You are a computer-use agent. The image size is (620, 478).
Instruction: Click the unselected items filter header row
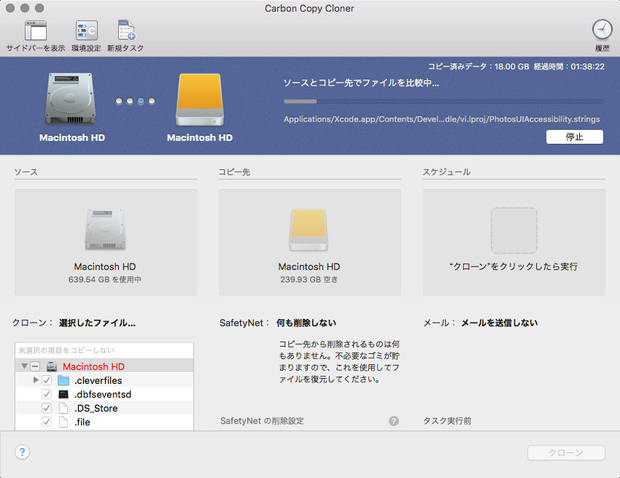point(104,350)
